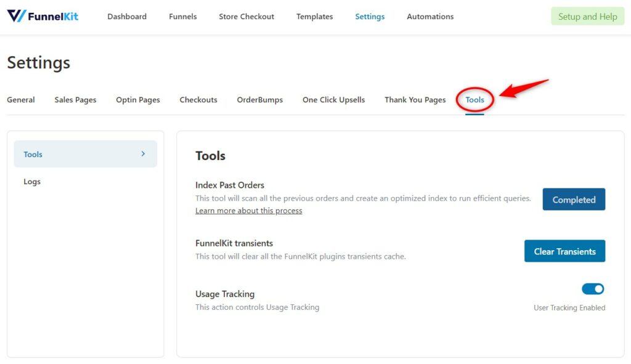631x364 pixels.
Task: Click the 'User Tracking Enabled' status text
Action: tap(569, 308)
